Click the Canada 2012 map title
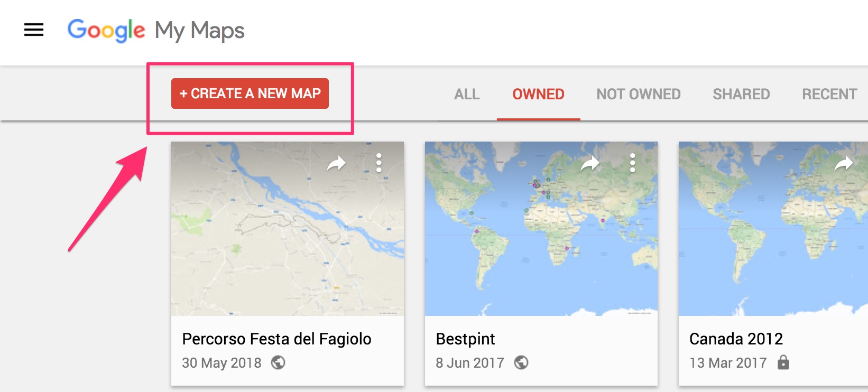868x392 pixels. [736, 339]
